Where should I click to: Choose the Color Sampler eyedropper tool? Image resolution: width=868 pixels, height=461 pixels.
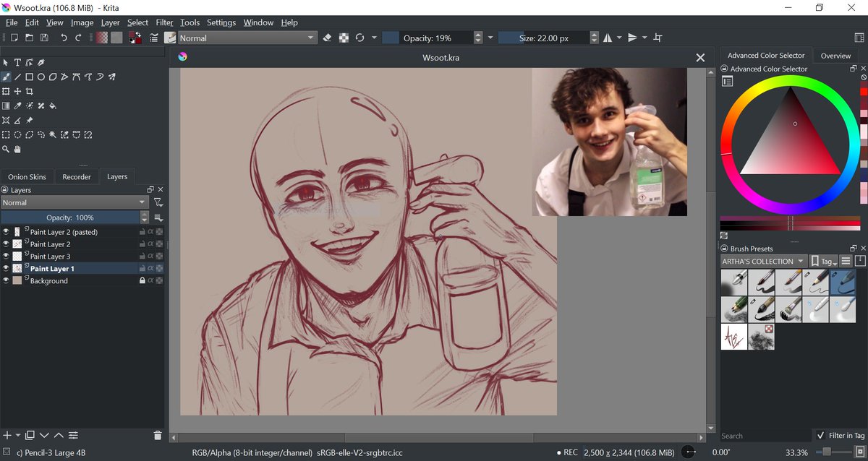click(x=17, y=106)
